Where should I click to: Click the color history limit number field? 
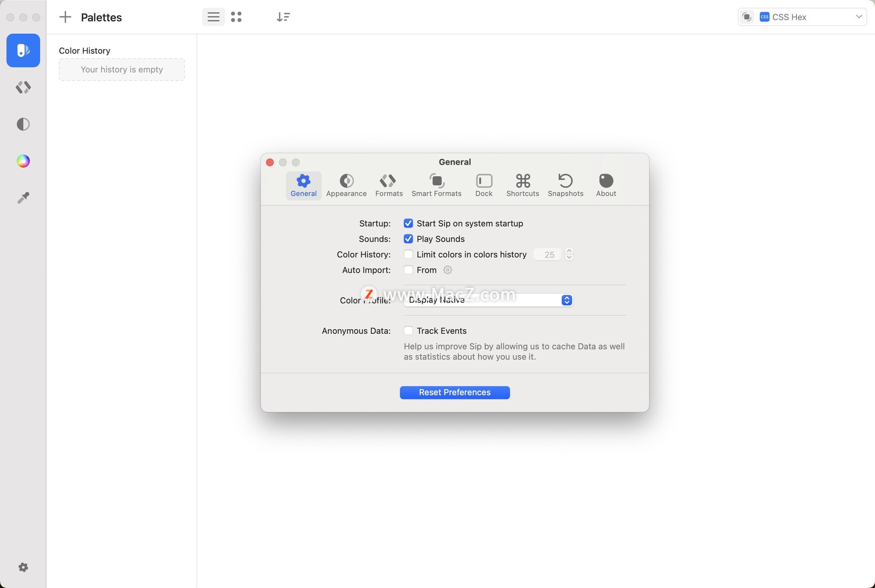pyautogui.click(x=547, y=255)
